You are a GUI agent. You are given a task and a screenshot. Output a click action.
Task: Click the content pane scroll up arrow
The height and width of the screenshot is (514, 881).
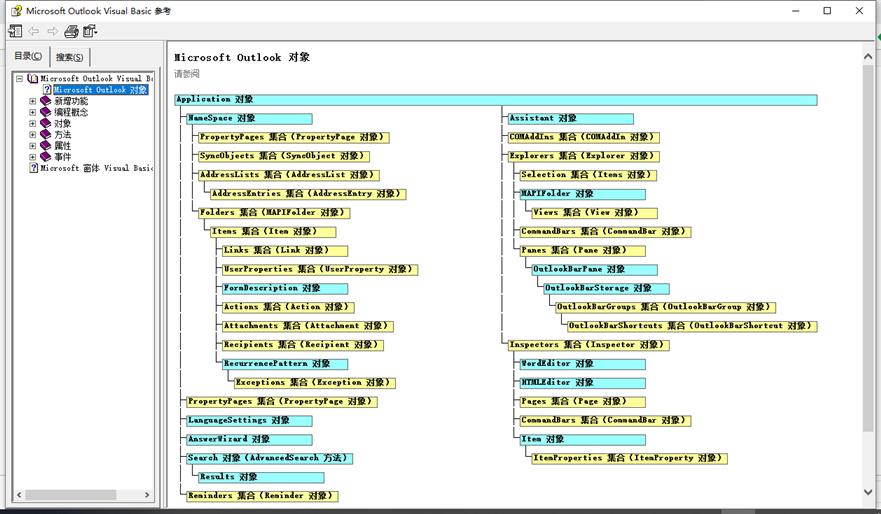point(868,57)
